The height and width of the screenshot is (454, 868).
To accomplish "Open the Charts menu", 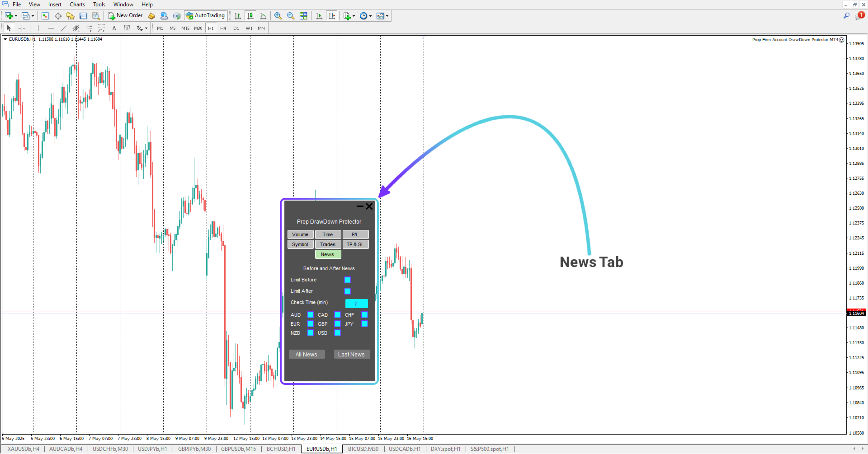I will pos(77,5).
